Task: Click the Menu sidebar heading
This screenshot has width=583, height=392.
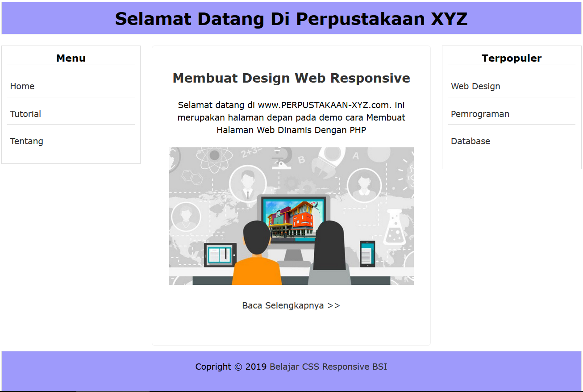Action: [x=71, y=58]
